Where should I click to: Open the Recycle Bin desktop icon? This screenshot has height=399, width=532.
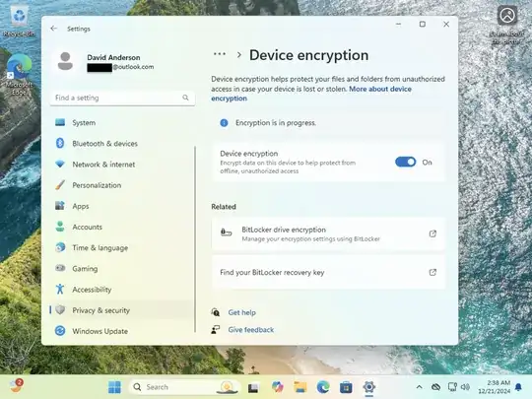[19, 21]
